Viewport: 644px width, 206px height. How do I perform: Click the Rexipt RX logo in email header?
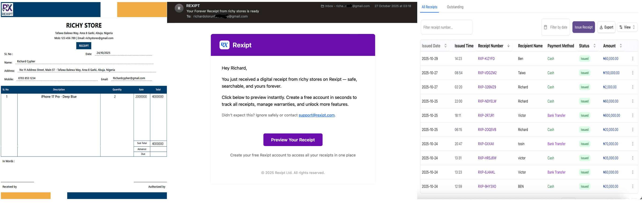coord(224,45)
